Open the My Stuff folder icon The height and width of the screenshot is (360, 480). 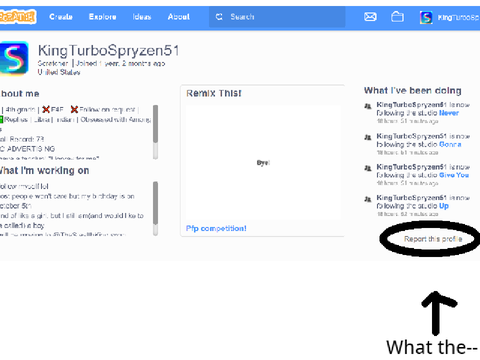pos(397,17)
